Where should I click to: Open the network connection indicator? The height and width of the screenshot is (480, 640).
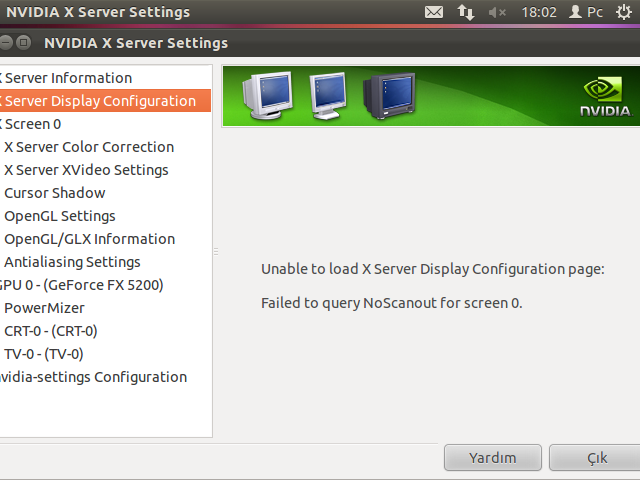pos(465,12)
